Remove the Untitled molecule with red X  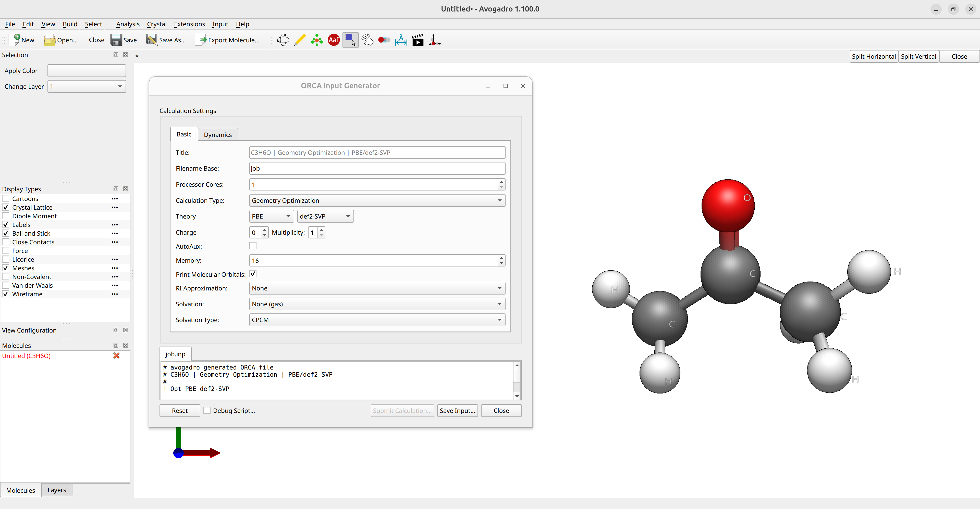(116, 355)
